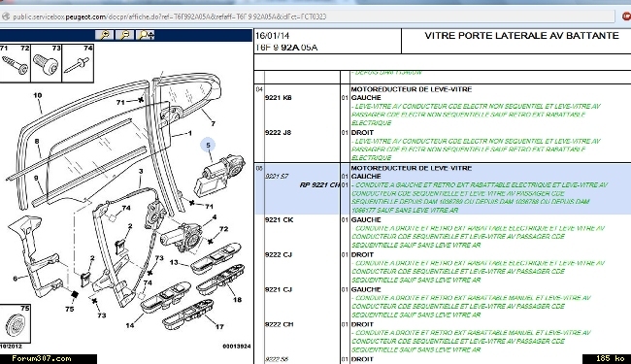Image resolution: width=631 pixels, height=364 pixels.
Task: Click green description under 9222 CH DROIT
Action: (471, 342)
